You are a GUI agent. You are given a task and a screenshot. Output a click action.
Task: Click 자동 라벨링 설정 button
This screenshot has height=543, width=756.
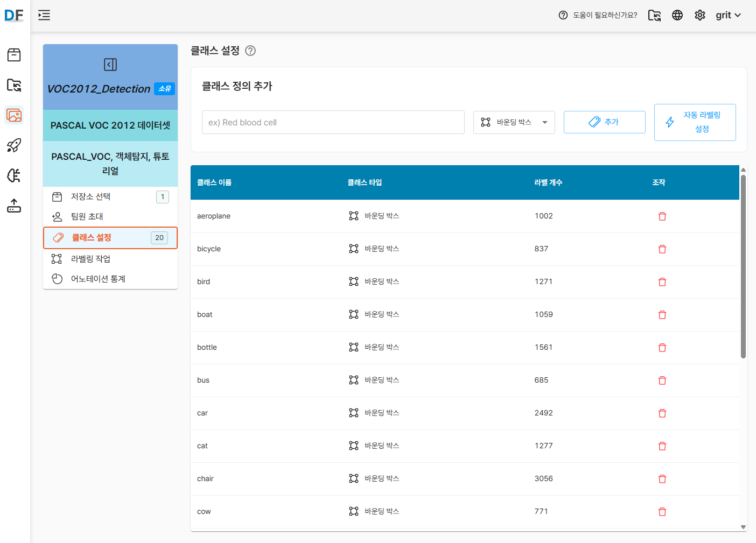coord(695,122)
